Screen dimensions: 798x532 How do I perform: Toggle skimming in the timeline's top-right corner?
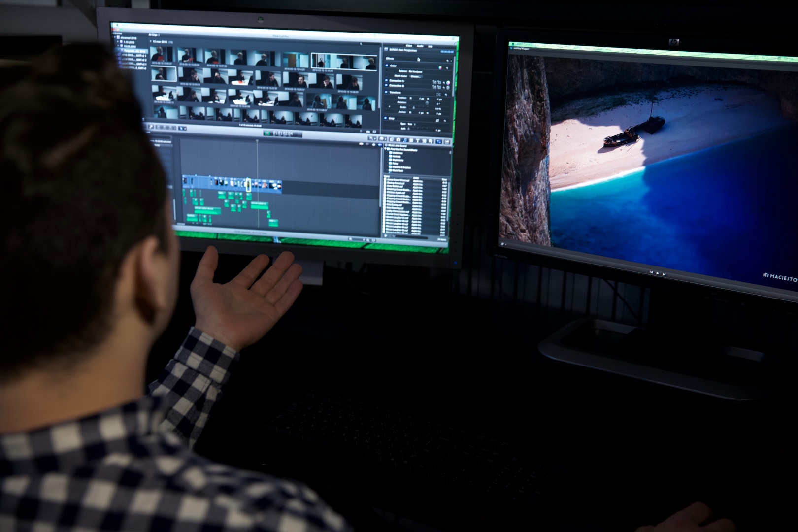(361, 144)
